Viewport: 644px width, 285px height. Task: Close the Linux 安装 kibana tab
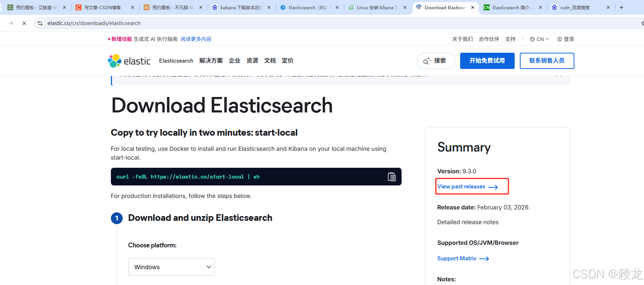tap(405, 7)
